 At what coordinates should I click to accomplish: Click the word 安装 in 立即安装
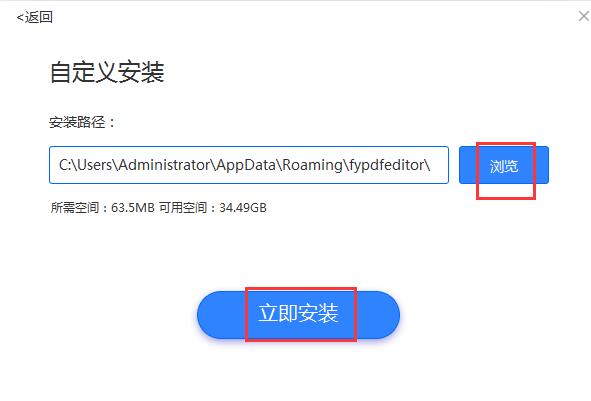(318, 313)
